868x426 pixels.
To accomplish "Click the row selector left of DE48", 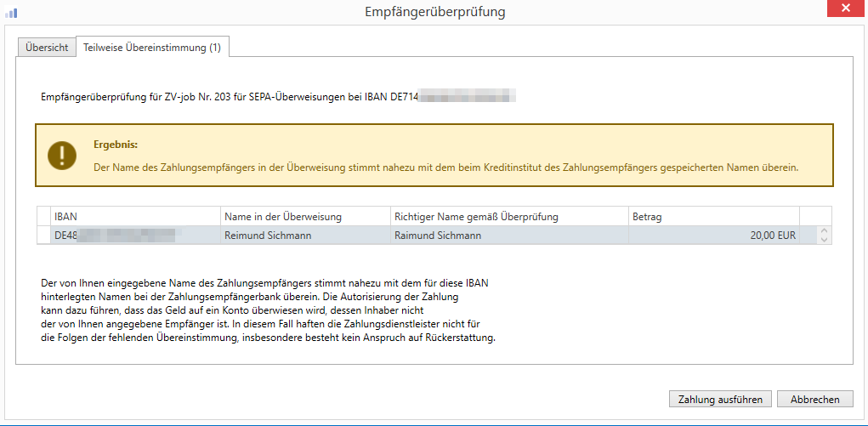I will (43, 236).
